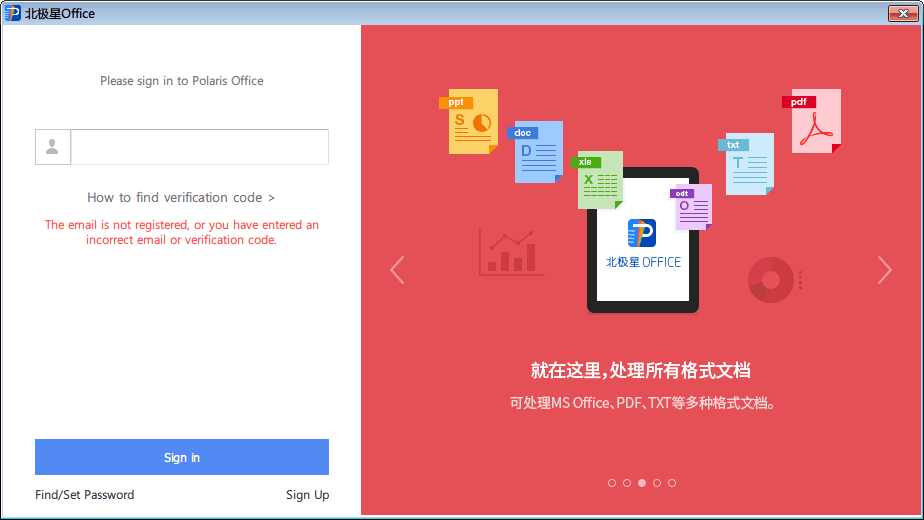Viewport: 924px width, 520px height.
Task: Click the donut chart graphic
Action: point(771,280)
